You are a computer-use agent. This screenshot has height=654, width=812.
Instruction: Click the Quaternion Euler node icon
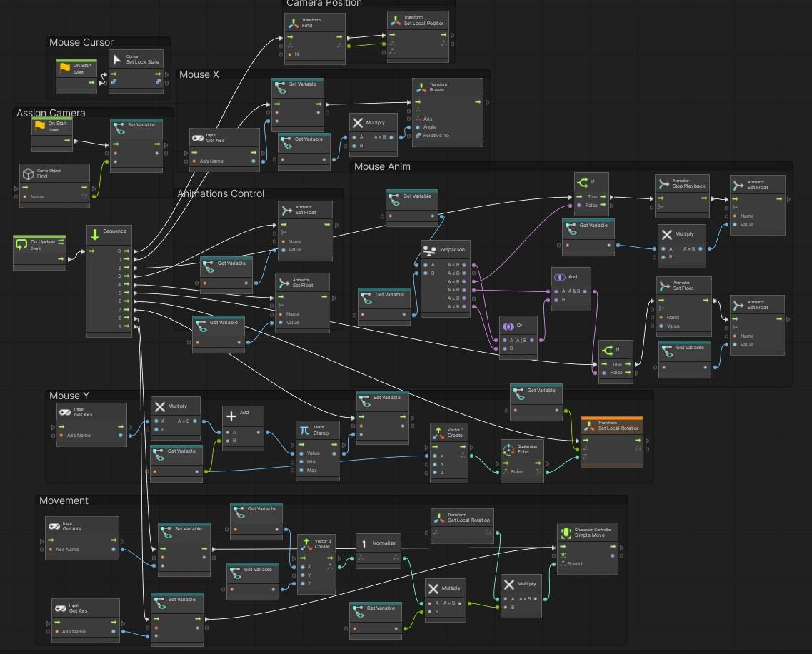point(508,449)
